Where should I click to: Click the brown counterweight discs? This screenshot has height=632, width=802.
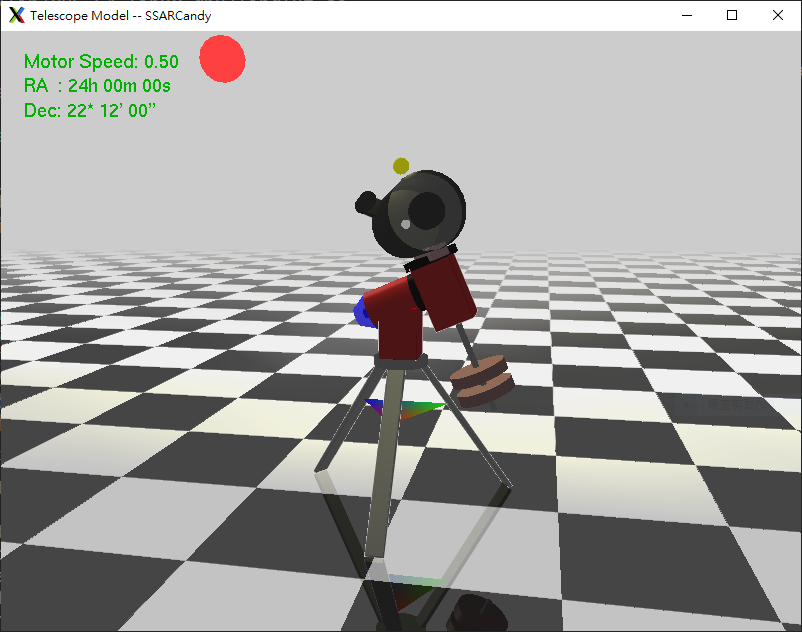click(482, 381)
